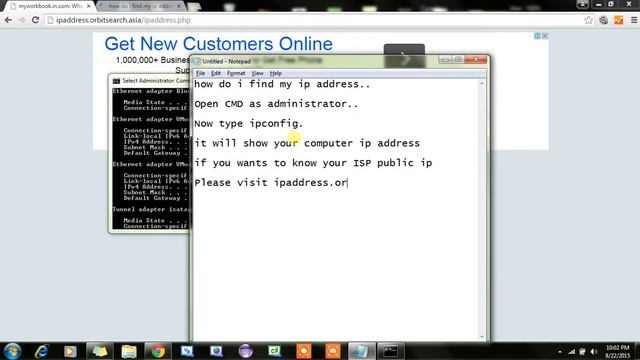Open the blue globe taskbar application
The image size is (640, 360).
pyautogui.click(x=216, y=351)
